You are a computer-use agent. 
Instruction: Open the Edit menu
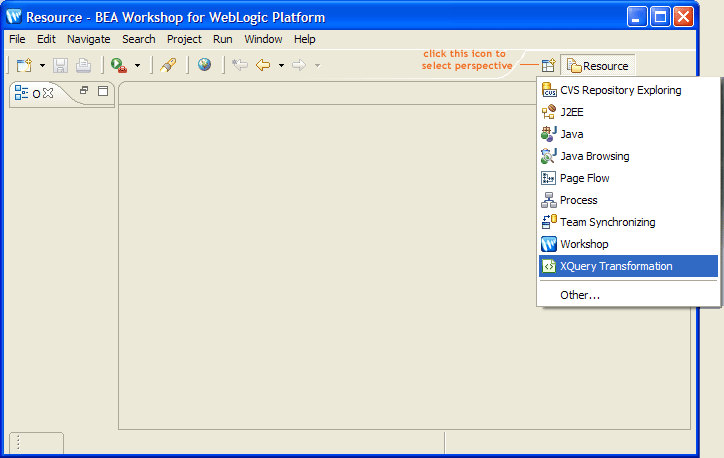[x=46, y=39]
